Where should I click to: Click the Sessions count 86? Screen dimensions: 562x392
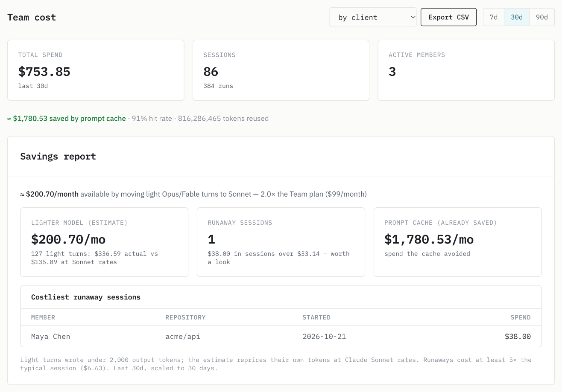(211, 71)
